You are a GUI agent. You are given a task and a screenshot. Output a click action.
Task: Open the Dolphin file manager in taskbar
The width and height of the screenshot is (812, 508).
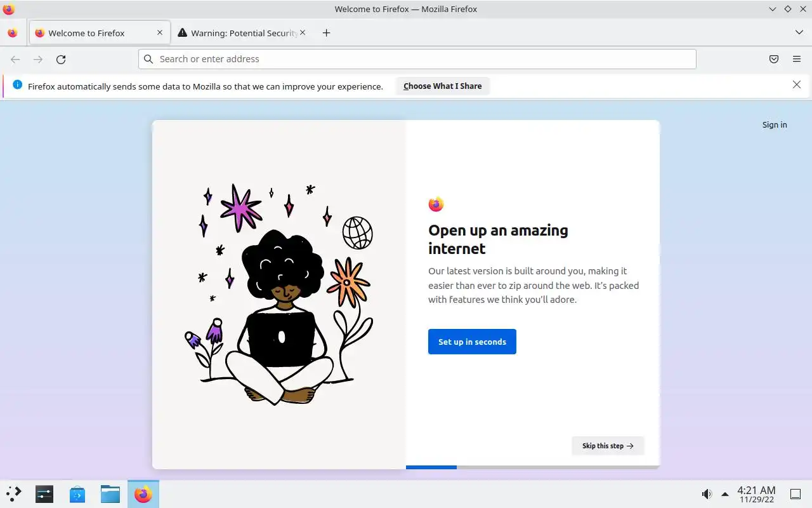point(110,493)
